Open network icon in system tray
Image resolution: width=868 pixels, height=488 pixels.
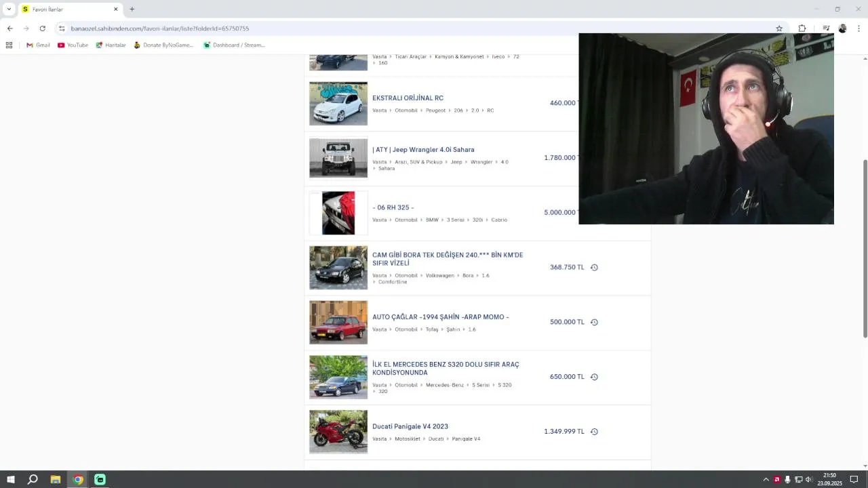pos(798,480)
